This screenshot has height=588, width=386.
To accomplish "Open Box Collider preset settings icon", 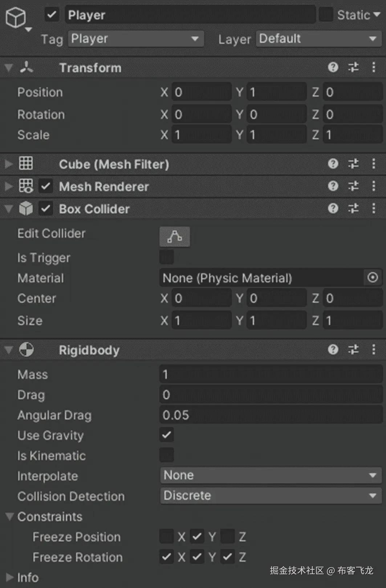I will point(353,209).
